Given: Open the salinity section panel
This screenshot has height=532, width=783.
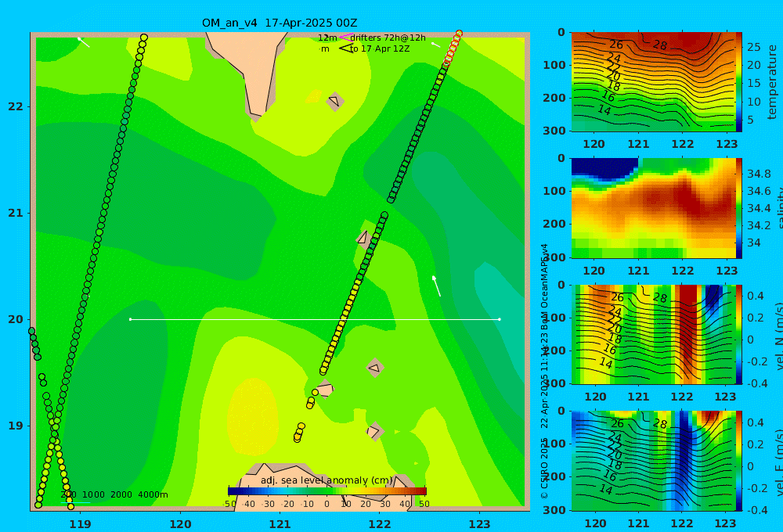Looking at the screenshot, I should (653, 209).
